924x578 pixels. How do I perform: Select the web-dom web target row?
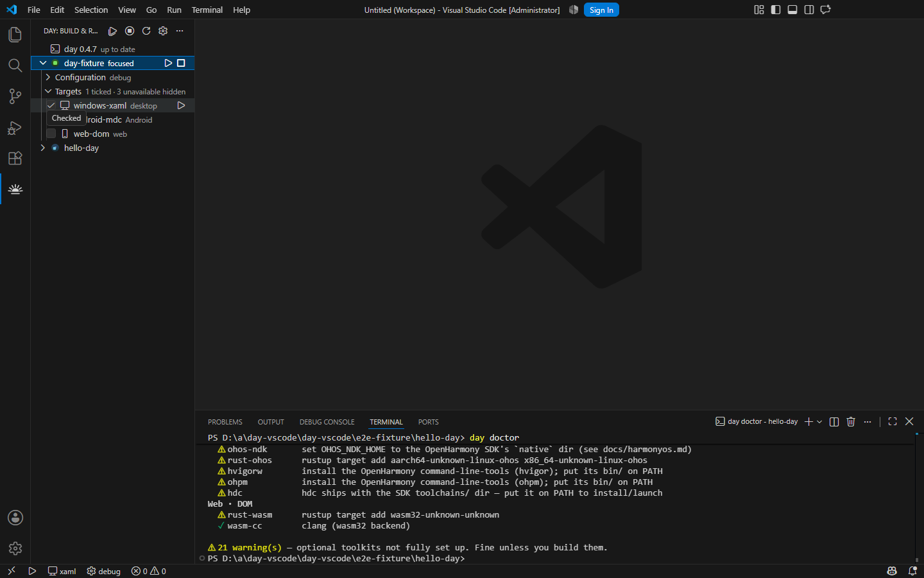click(113, 134)
